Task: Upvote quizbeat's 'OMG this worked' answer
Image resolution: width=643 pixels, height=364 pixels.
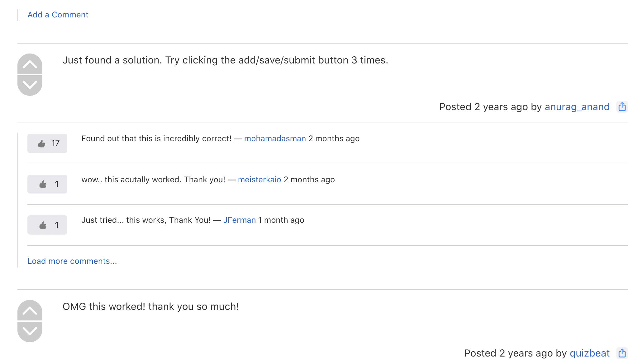Action: coord(30,311)
